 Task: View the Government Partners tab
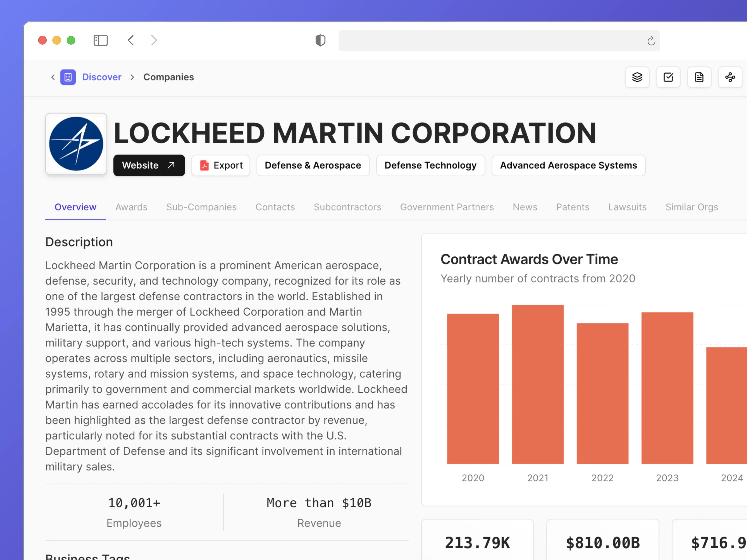click(x=447, y=207)
